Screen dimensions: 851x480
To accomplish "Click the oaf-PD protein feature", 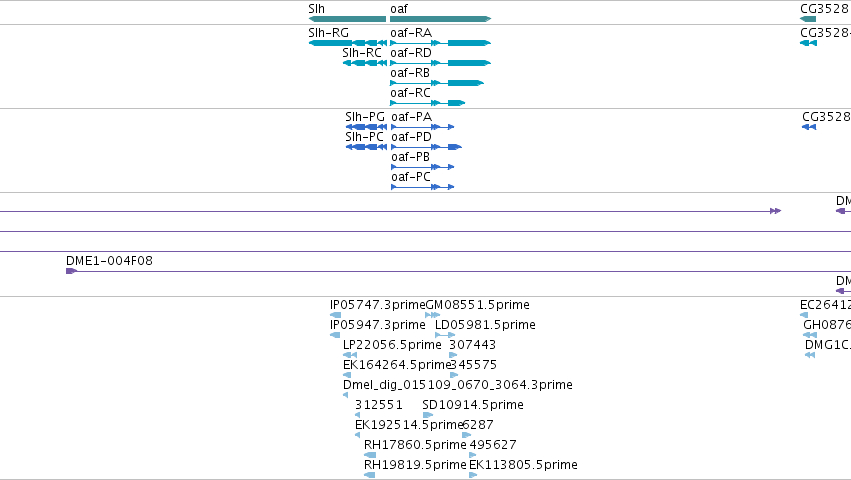I will (x=426, y=147).
